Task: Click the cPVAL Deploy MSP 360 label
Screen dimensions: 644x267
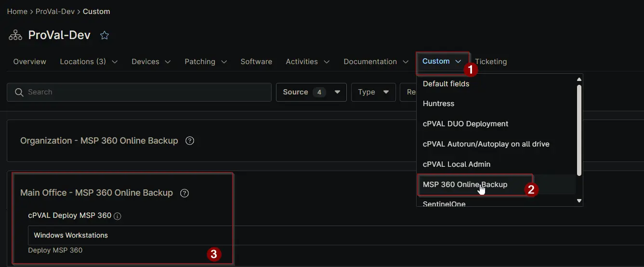Action: tap(70, 215)
